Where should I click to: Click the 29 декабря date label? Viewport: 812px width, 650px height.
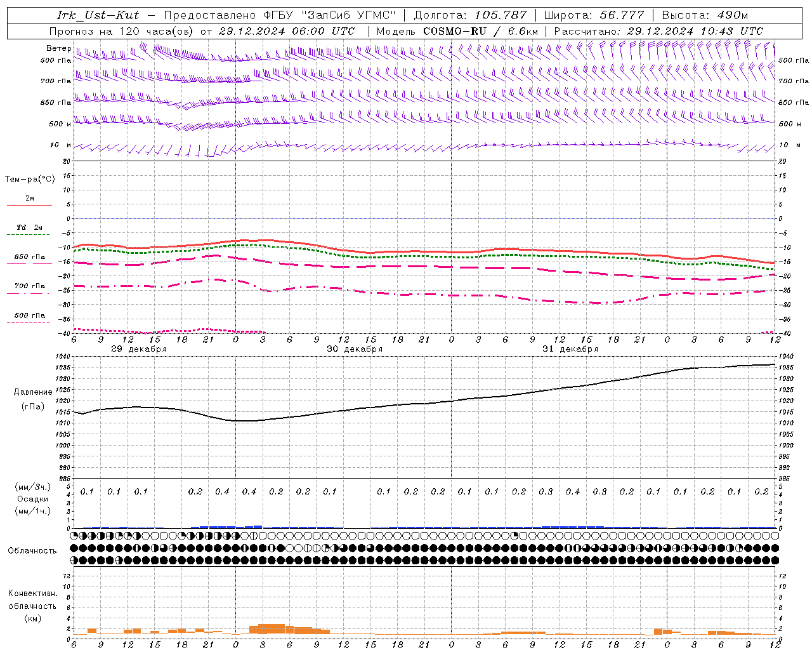pyautogui.click(x=139, y=349)
